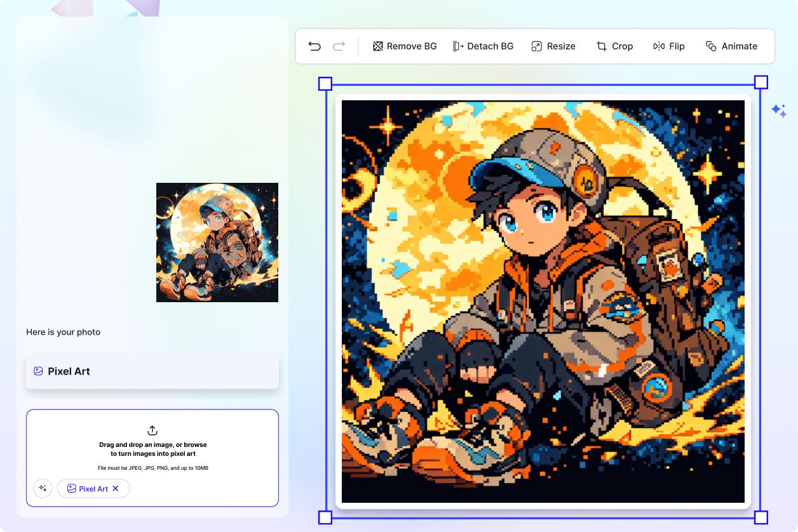Open the generated photo thumbnail in the chat
Viewport: 798px width, 532px height.
point(217,242)
